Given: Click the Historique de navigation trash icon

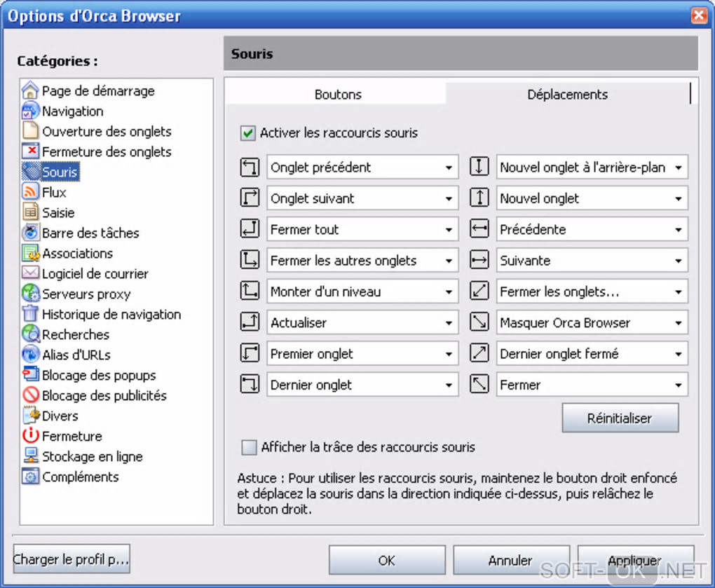Looking at the screenshot, I should (x=30, y=313).
